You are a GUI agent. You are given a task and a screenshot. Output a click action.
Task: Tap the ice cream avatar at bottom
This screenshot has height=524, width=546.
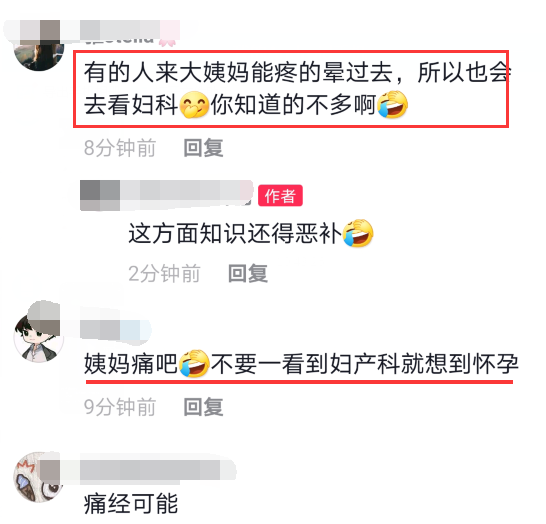tap(39, 477)
